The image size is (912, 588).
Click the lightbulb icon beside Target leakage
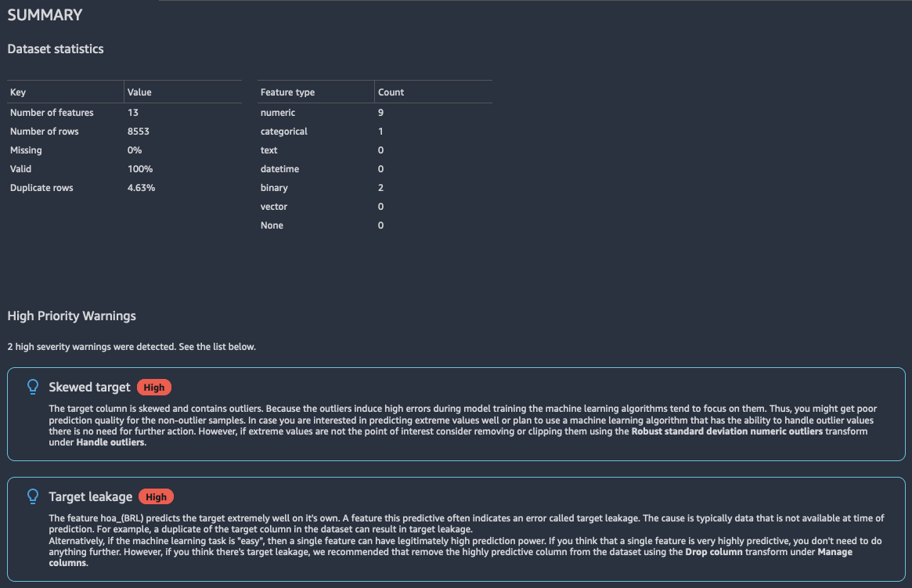(x=33, y=496)
